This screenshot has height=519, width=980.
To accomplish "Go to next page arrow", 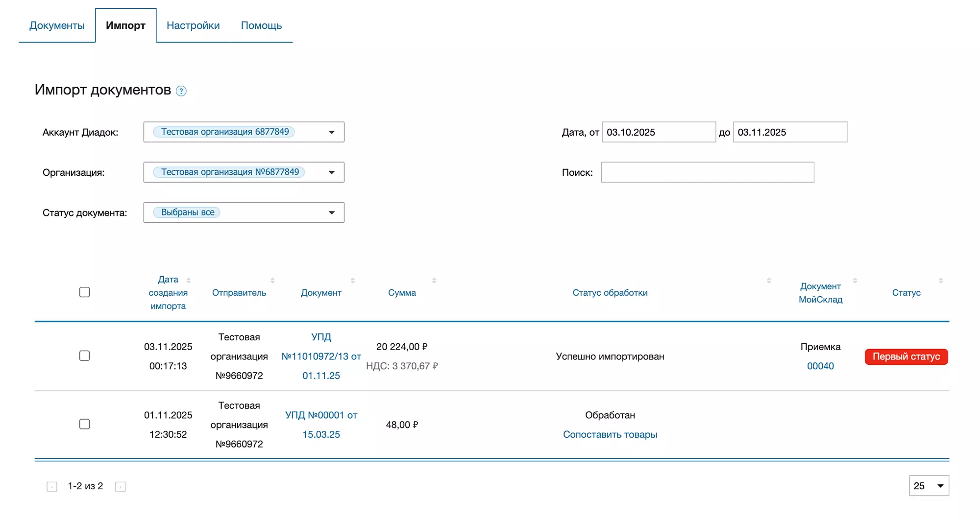I will point(121,487).
